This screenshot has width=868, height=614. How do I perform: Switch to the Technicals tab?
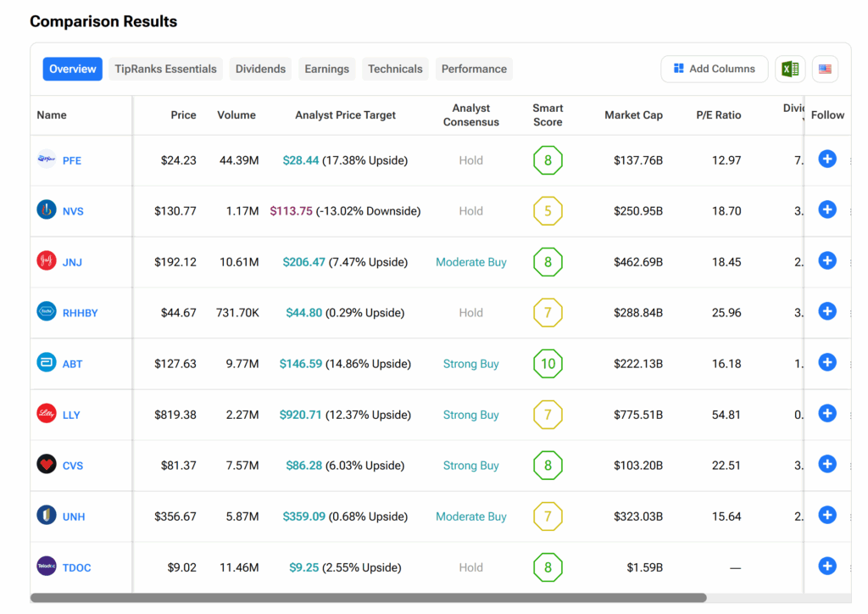(395, 70)
